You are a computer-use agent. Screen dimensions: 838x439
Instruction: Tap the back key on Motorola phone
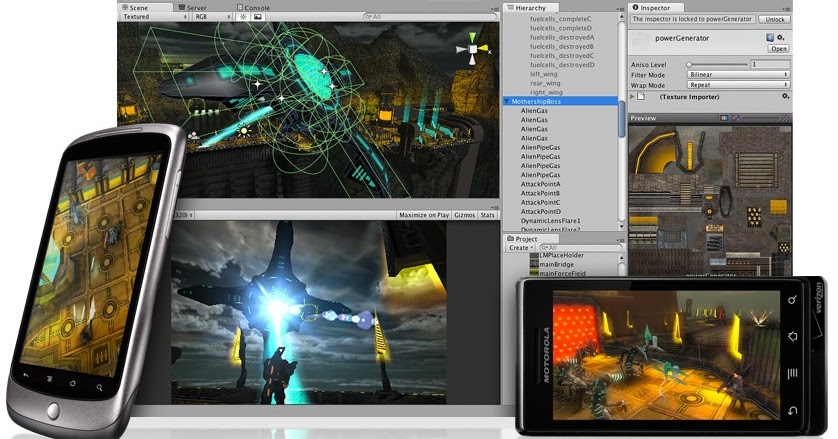coord(792,411)
